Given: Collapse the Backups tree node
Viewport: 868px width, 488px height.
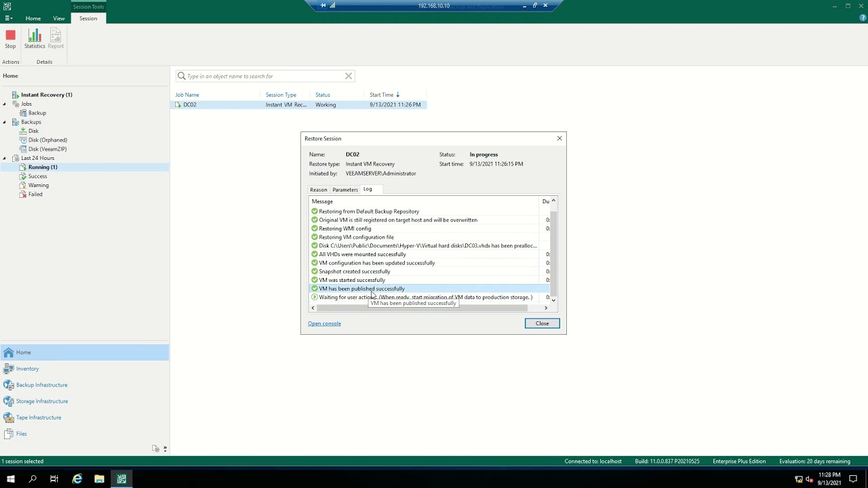Looking at the screenshot, I should pos(5,122).
